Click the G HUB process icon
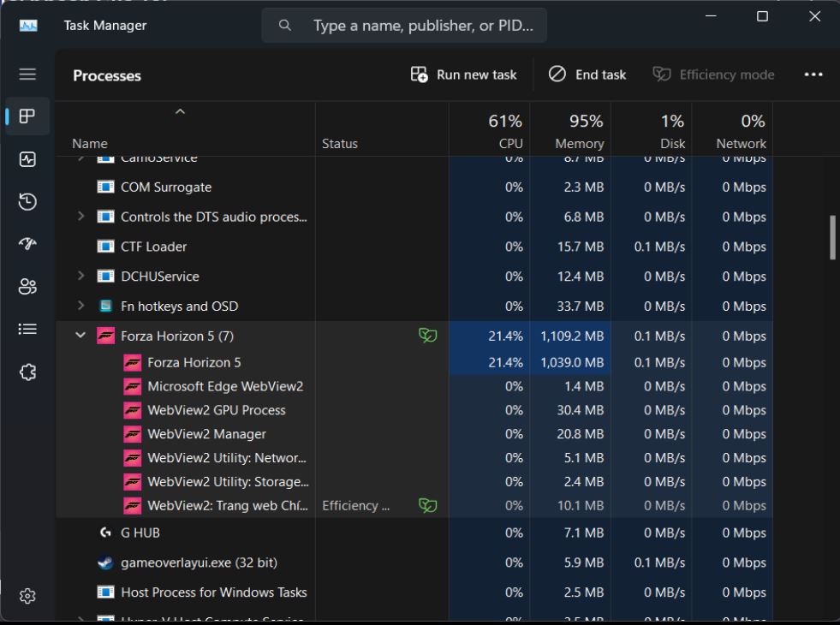The image size is (840, 625). [105, 533]
